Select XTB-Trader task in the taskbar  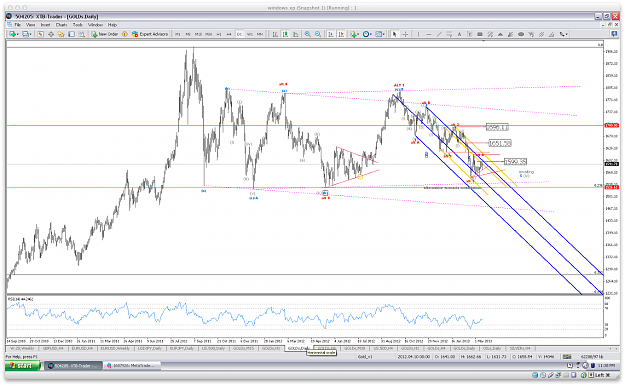[x=73, y=365]
